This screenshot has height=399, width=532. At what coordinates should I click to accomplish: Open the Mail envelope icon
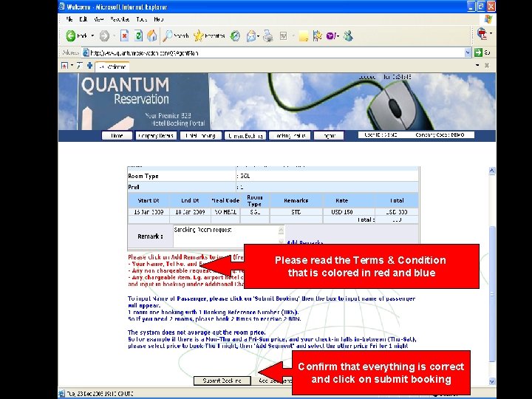(x=251, y=35)
